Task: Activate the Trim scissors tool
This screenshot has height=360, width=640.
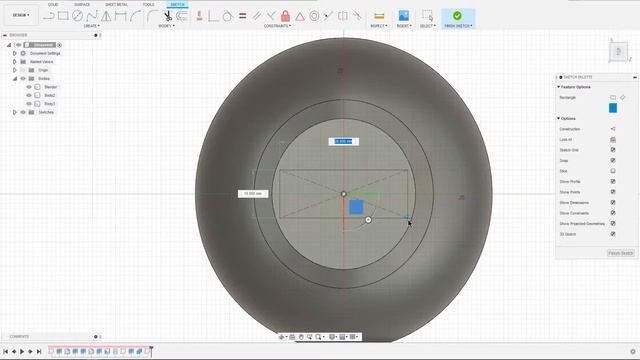Action: click(x=168, y=16)
